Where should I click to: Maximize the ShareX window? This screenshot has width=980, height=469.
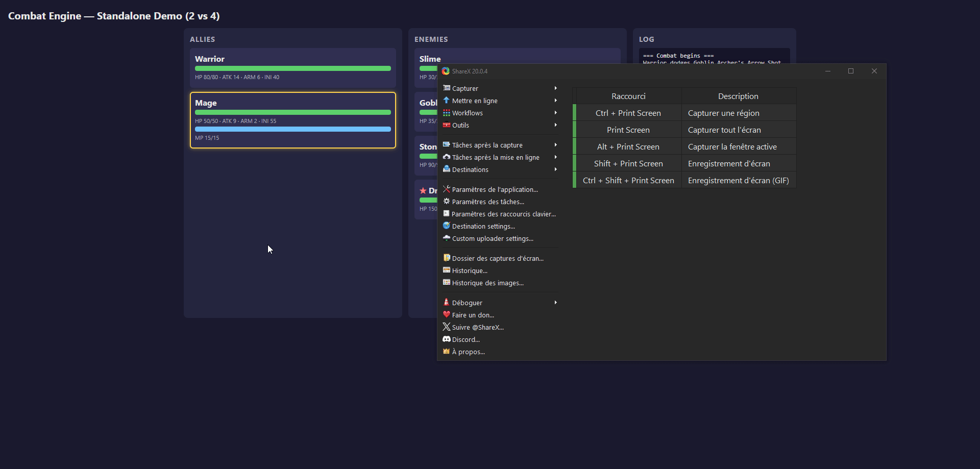pos(851,71)
